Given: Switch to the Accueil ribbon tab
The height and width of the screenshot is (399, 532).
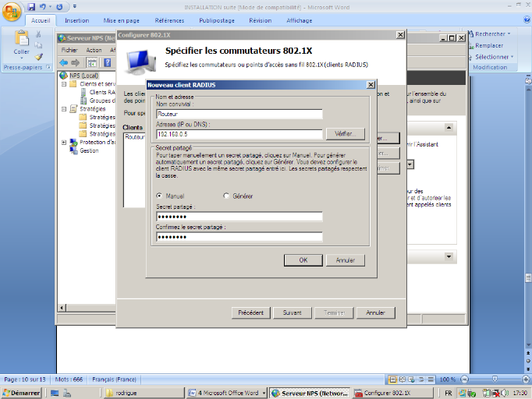Looking at the screenshot, I should pos(41,20).
